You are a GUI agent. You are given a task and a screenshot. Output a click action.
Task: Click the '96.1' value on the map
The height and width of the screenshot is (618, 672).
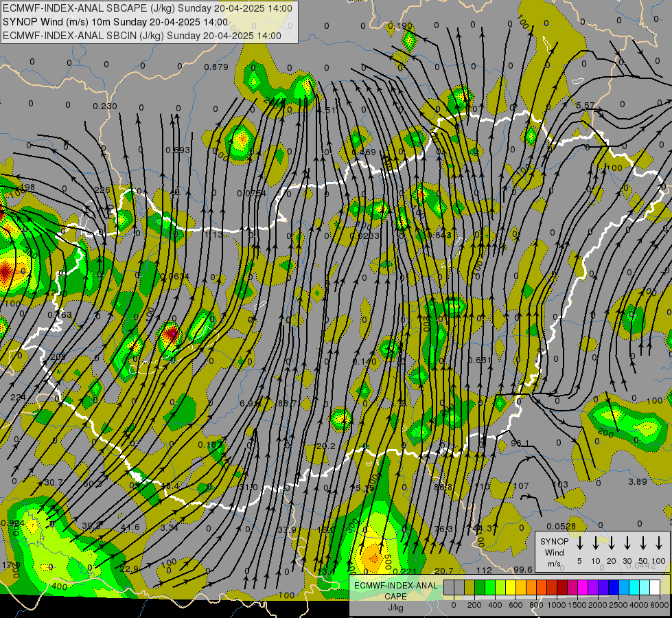(520, 443)
